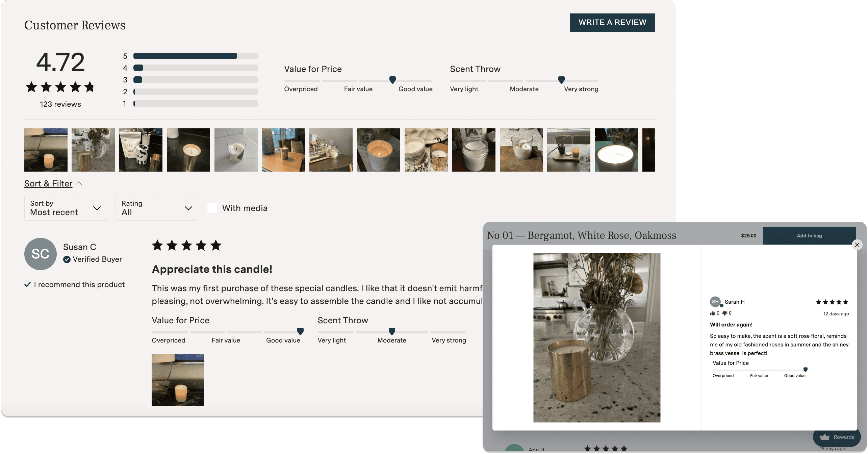Click the 4-star rating bar
Image resolution: width=868 pixels, height=454 pixels.
coord(196,68)
